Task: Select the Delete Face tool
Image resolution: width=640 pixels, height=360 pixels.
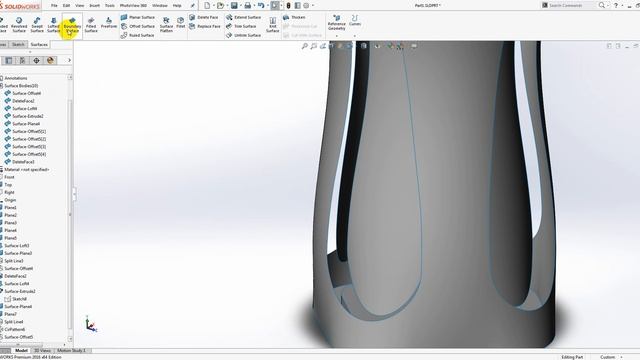Action: pos(204,17)
